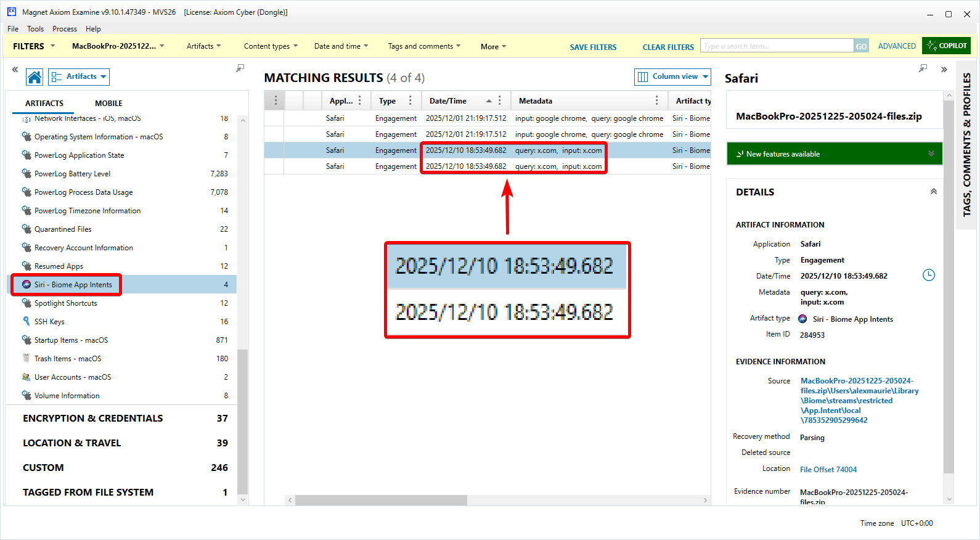The image size is (980, 540).
Task: Focus the search term input field
Action: coord(777,46)
